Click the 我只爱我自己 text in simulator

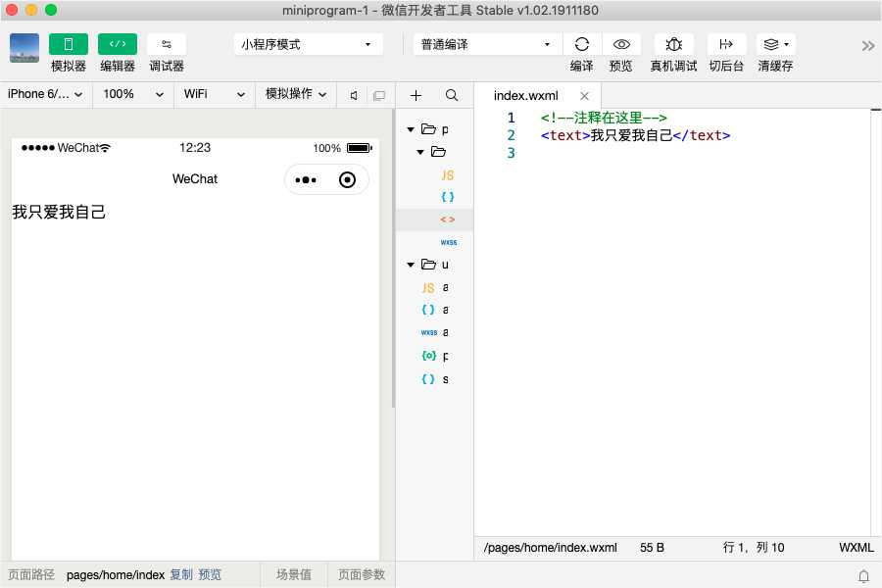59,212
